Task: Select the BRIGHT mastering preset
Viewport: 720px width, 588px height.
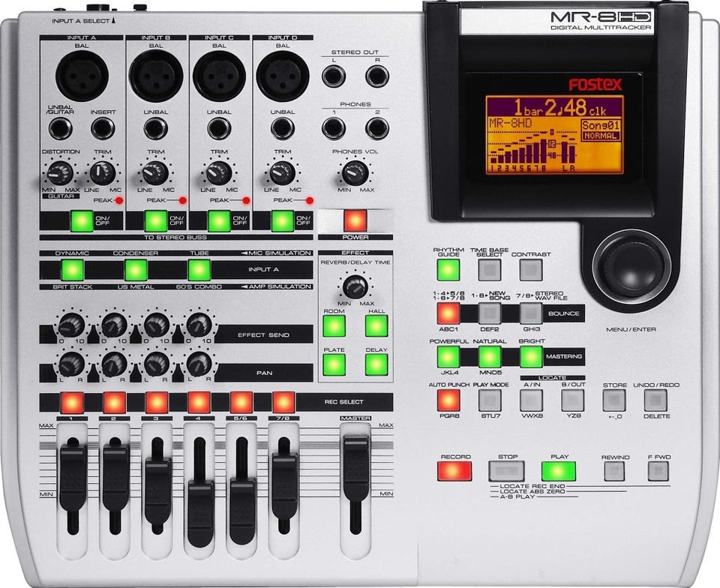Action: point(531,356)
